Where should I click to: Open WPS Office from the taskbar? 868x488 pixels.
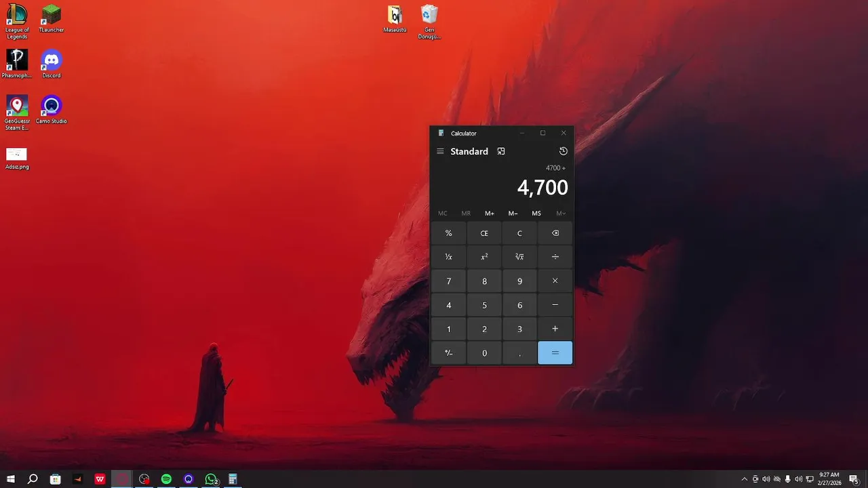point(100,479)
